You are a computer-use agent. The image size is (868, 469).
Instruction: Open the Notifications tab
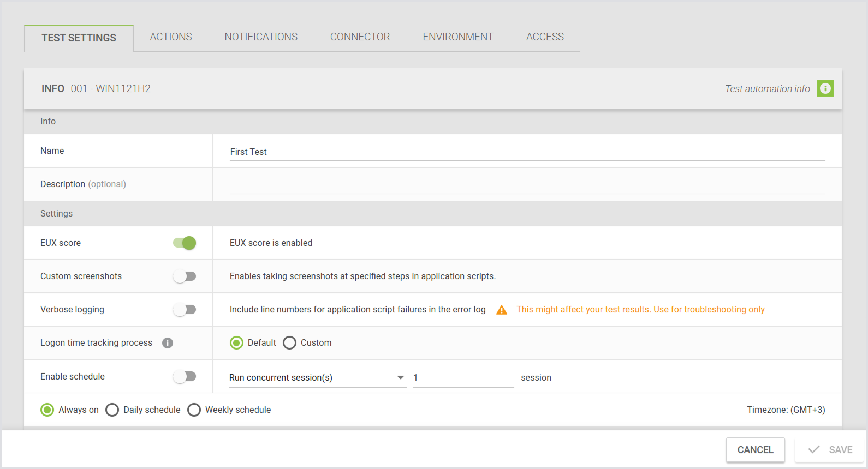click(261, 37)
